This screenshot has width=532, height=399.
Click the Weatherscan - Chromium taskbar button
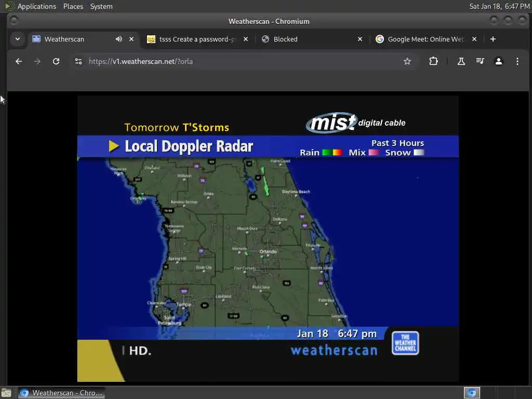tap(61, 393)
